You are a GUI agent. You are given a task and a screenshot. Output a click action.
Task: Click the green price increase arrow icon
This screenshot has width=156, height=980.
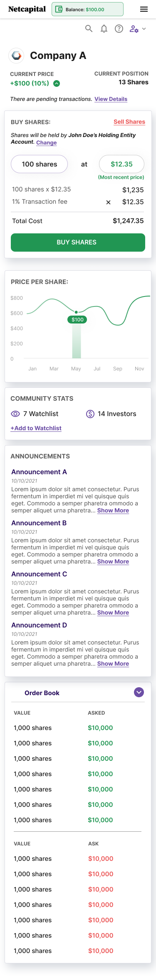tap(57, 83)
